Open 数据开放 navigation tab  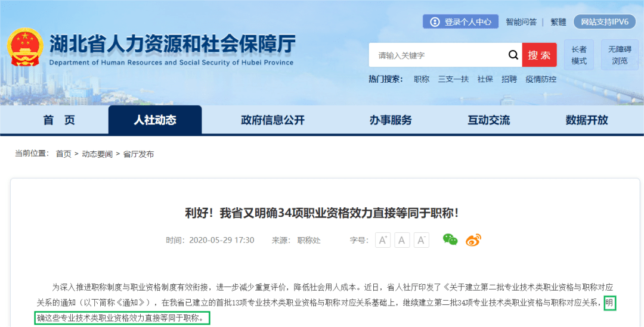587,120
